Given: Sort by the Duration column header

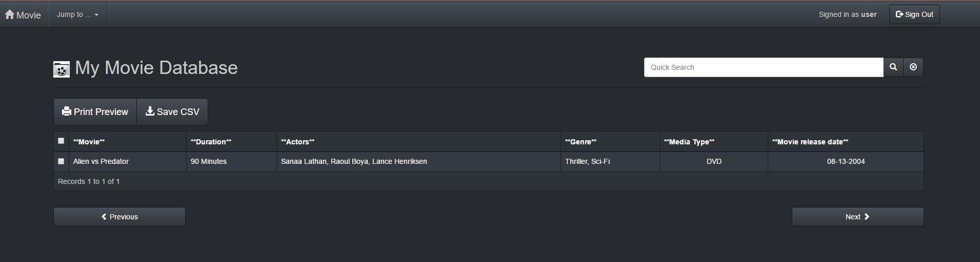Looking at the screenshot, I should 211,142.
